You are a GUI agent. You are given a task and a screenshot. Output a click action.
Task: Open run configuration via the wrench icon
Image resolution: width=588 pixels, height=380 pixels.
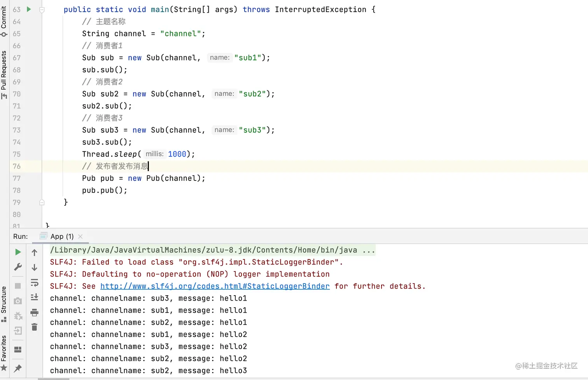tap(18, 267)
